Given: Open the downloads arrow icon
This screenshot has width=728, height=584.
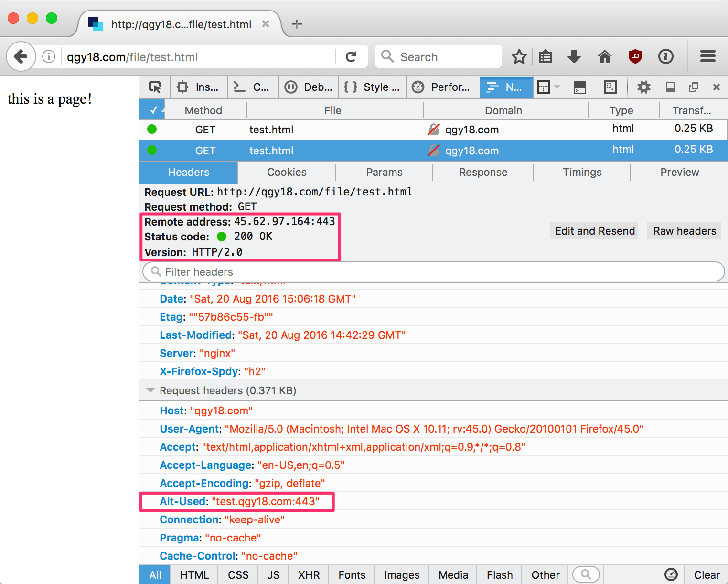Looking at the screenshot, I should (574, 57).
